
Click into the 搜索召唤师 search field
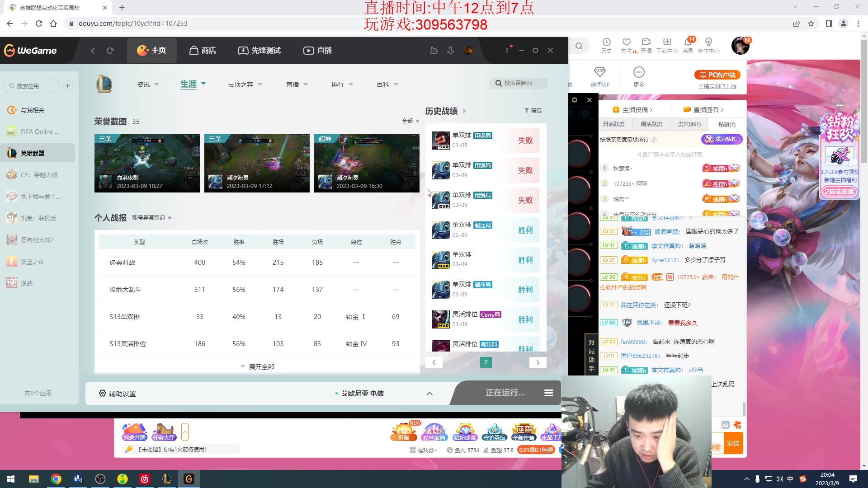click(x=518, y=83)
